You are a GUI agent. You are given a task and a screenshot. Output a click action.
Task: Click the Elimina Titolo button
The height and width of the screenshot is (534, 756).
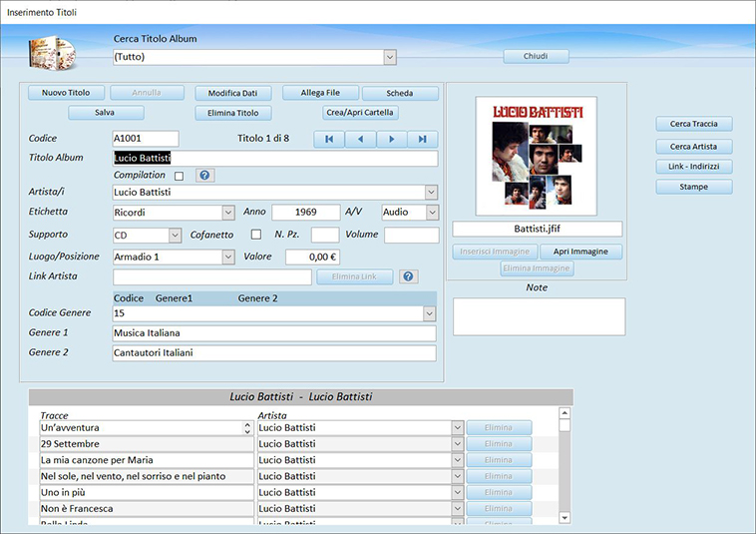pos(232,113)
